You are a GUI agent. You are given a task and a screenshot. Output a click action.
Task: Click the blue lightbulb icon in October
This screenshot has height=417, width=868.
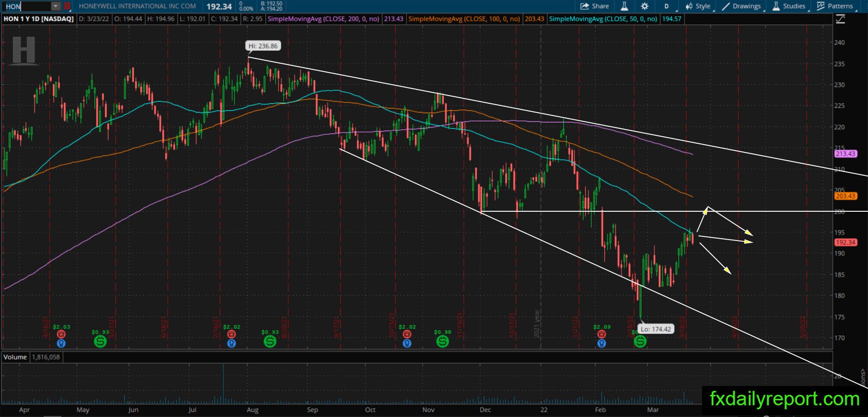pyautogui.click(x=407, y=343)
